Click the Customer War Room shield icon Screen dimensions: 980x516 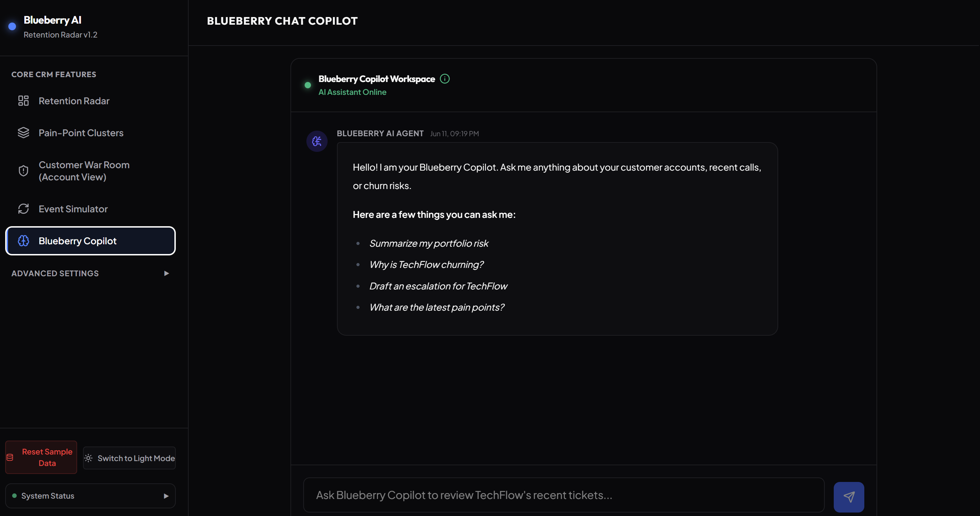click(x=23, y=171)
